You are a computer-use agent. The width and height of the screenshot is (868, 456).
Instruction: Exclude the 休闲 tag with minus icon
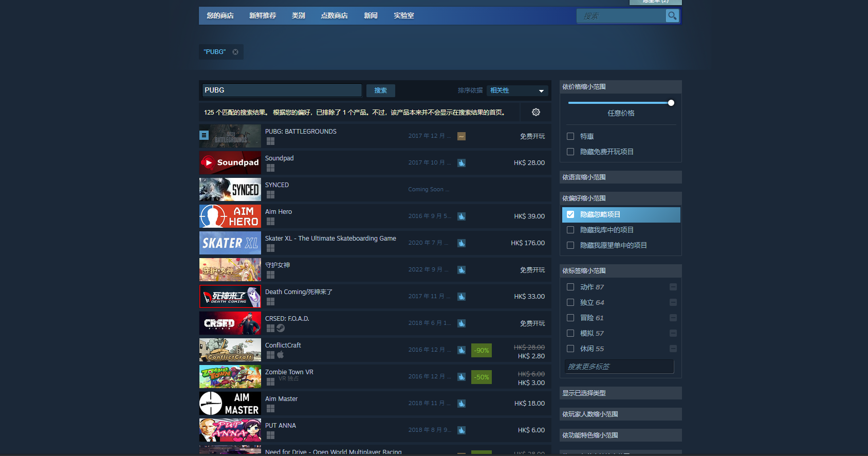(673, 349)
